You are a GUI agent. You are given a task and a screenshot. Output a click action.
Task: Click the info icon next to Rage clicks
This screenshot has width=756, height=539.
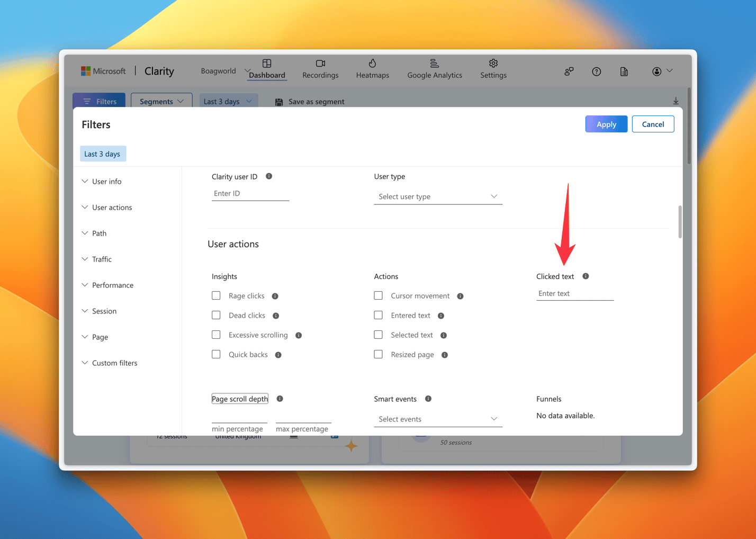pos(275,296)
